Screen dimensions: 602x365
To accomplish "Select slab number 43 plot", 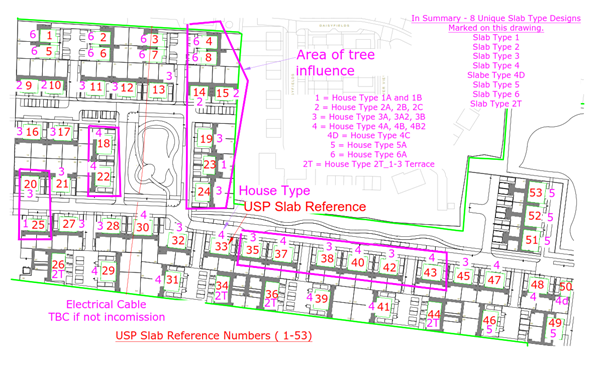I will coord(430,273).
